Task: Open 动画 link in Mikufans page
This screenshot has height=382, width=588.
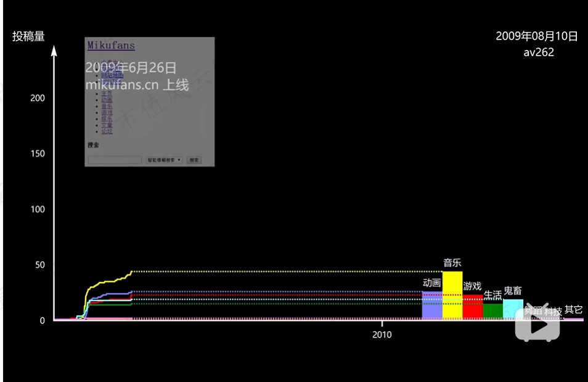Action: (x=107, y=100)
